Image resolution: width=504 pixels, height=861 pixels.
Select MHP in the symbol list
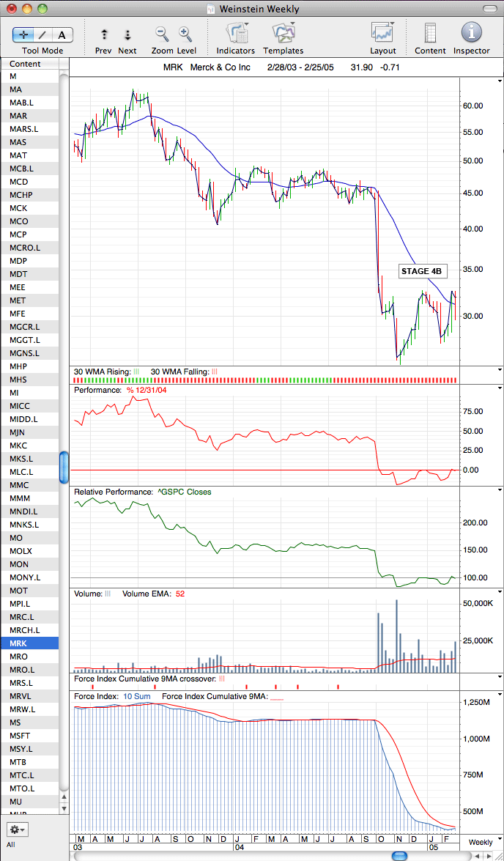(29, 366)
